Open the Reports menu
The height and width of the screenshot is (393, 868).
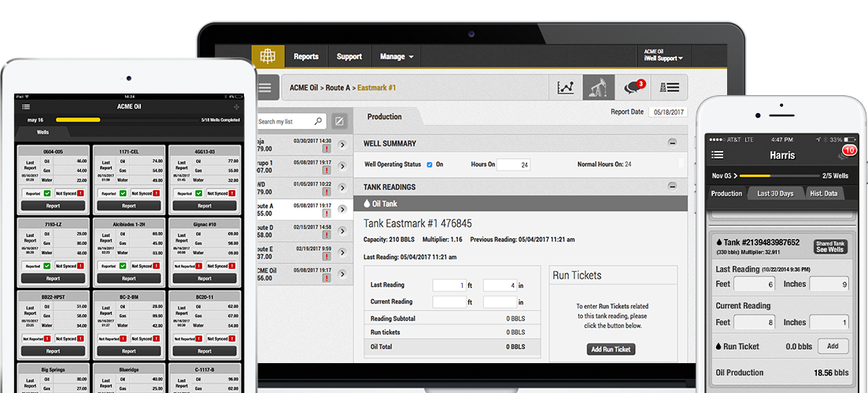tap(306, 57)
